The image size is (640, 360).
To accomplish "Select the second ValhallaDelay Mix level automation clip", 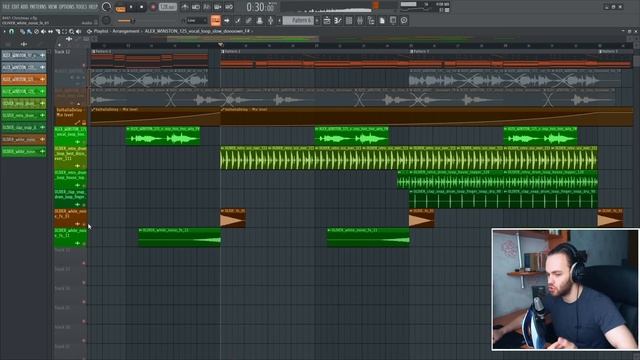I will click(427, 116).
